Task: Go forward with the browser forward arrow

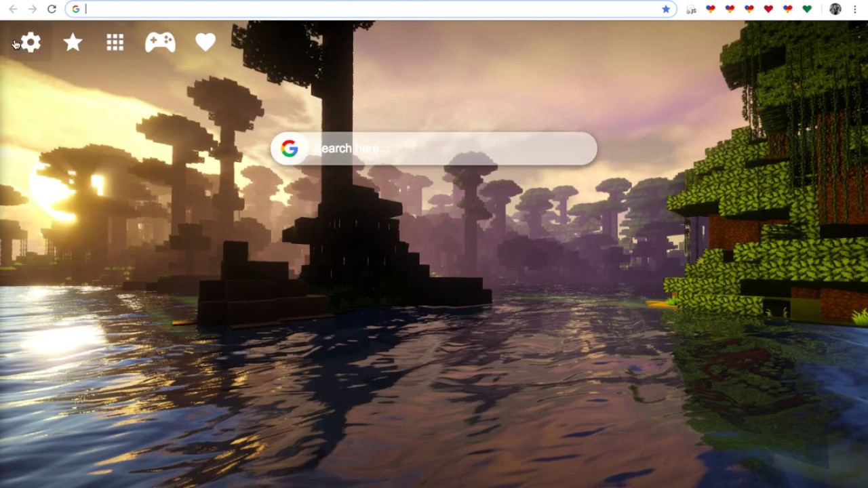Action: [x=32, y=9]
